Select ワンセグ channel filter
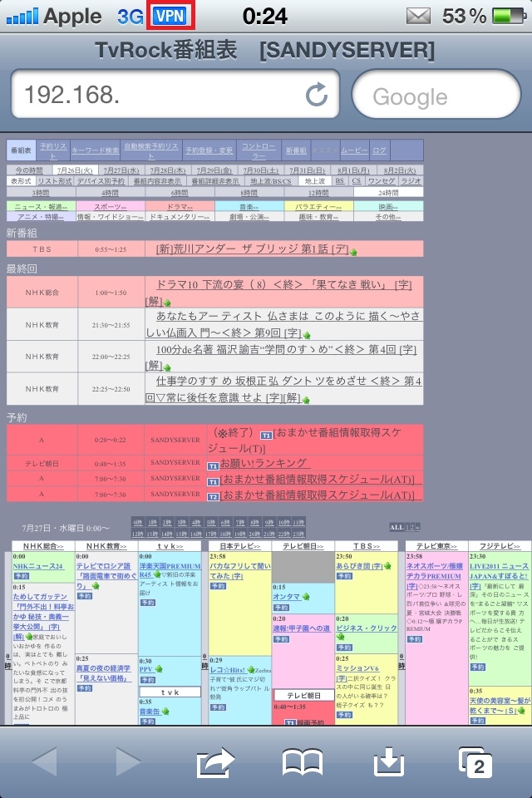 [382, 181]
